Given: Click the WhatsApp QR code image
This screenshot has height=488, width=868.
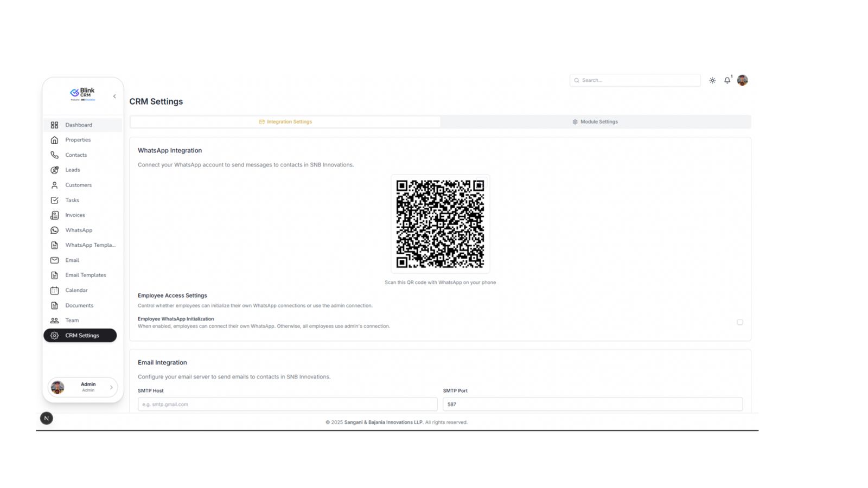Looking at the screenshot, I should [x=440, y=224].
